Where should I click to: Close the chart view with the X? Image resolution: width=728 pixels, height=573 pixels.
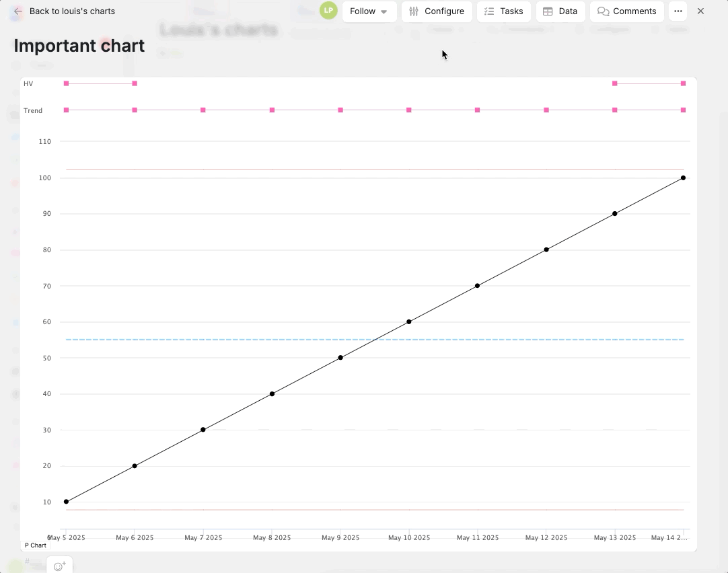coord(700,11)
